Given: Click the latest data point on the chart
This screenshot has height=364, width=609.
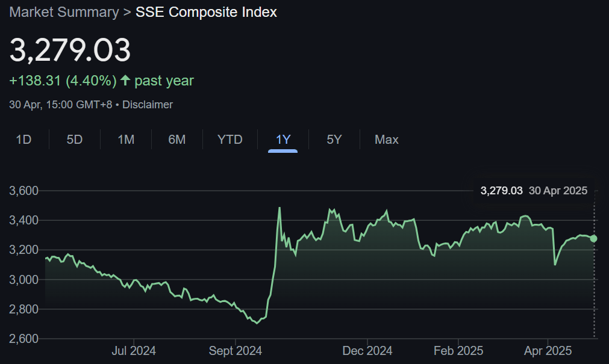Looking at the screenshot, I should pyautogui.click(x=593, y=239).
